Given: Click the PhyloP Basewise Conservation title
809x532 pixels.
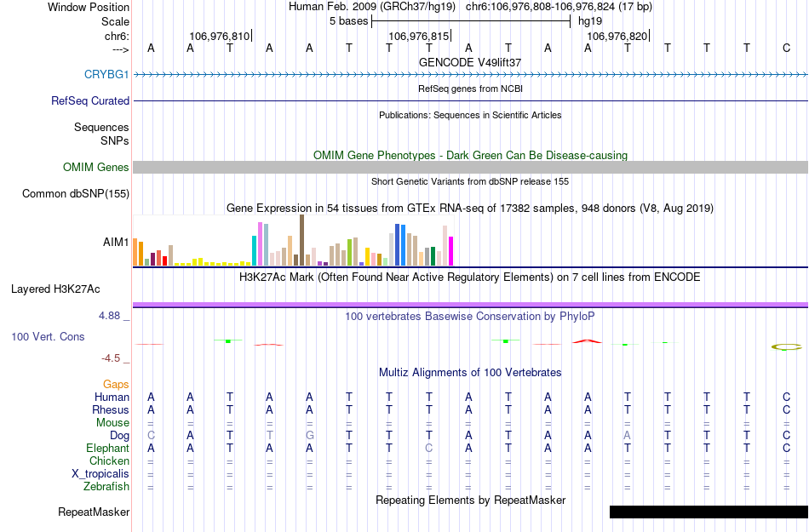Looking at the screenshot, I should (x=470, y=316).
